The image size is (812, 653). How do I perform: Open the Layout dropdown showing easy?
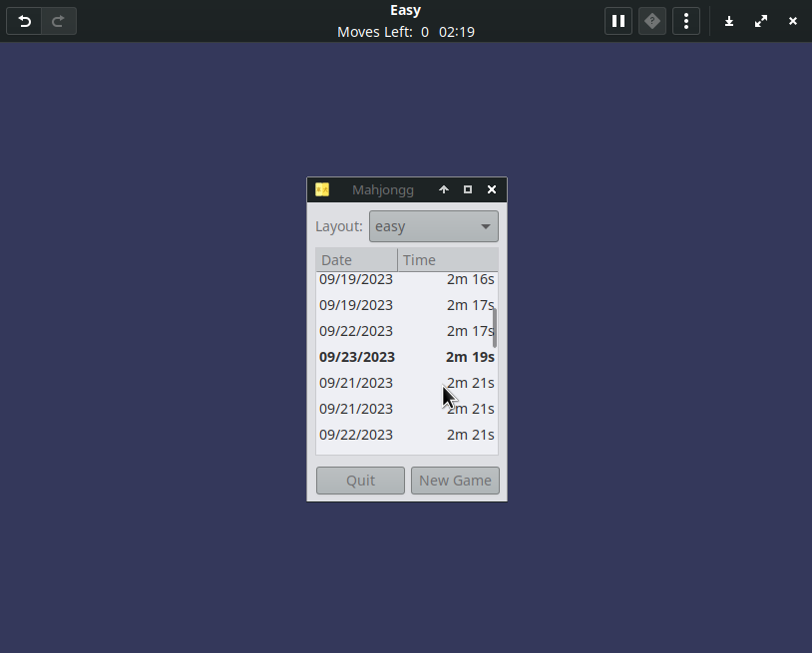(434, 226)
